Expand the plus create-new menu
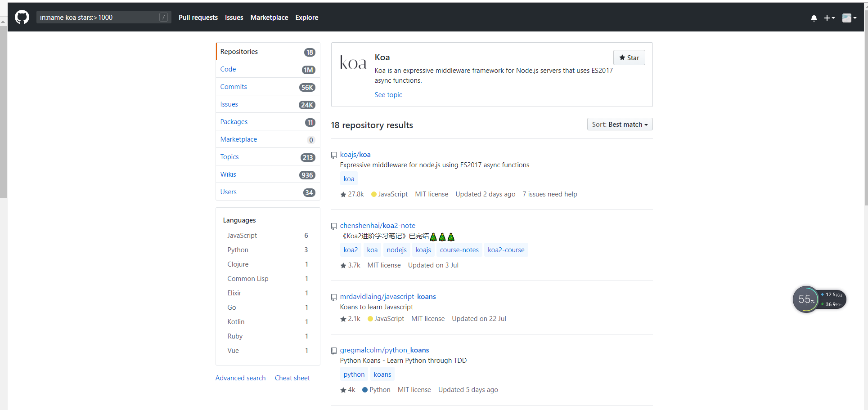868x410 pixels. [x=829, y=18]
